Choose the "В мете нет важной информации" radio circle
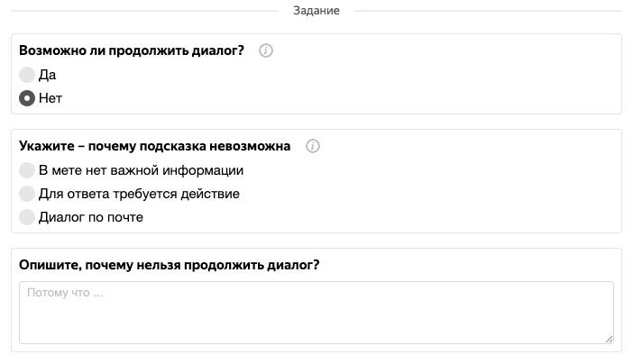Viewport: 633px width, 364px height. [27, 170]
